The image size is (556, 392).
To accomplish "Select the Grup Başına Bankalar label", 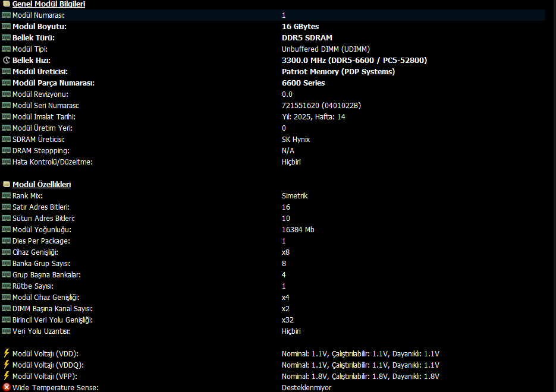I will click(46, 275).
